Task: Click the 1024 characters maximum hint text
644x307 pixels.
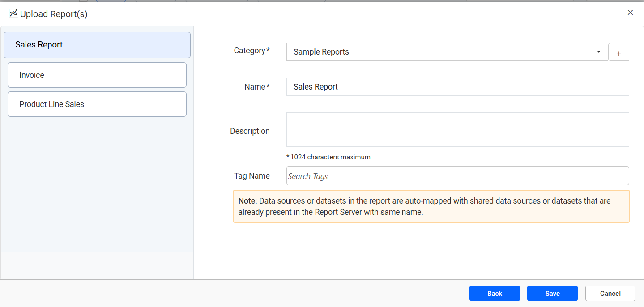Action: tap(329, 157)
